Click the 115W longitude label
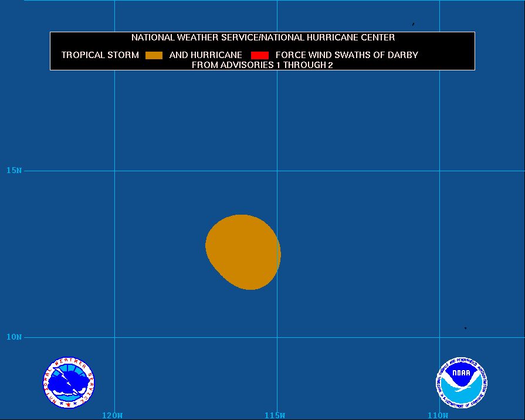This screenshot has width=525, height=420. [x=275, y=416]
